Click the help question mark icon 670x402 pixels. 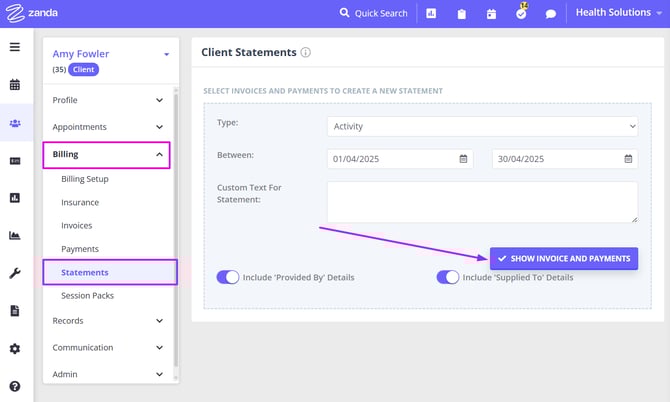15,386
